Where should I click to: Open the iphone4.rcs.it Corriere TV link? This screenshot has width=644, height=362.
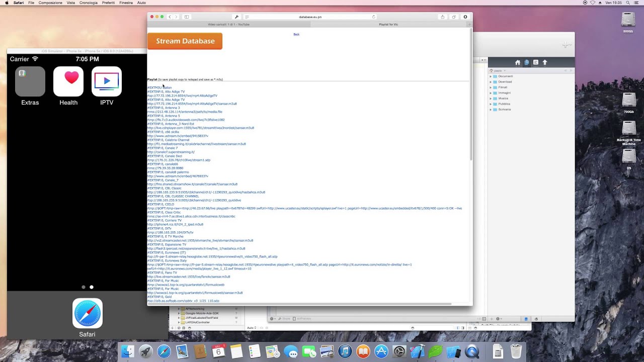176,224
